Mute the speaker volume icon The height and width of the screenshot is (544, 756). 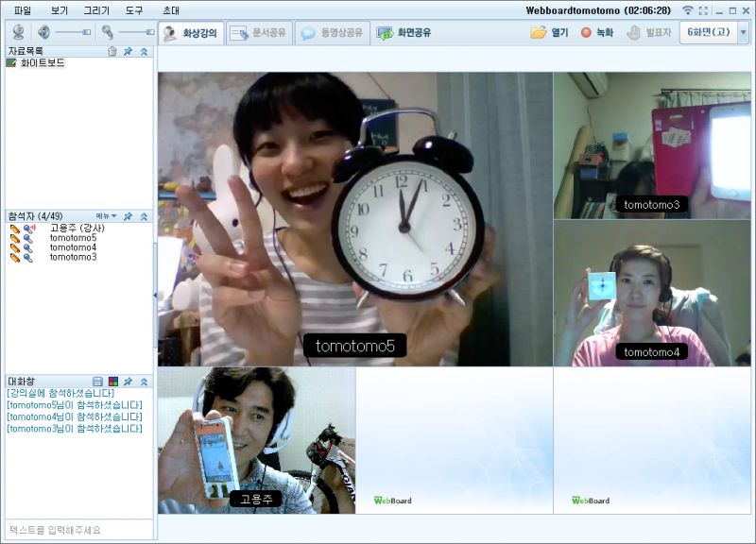tap(43, 32)
